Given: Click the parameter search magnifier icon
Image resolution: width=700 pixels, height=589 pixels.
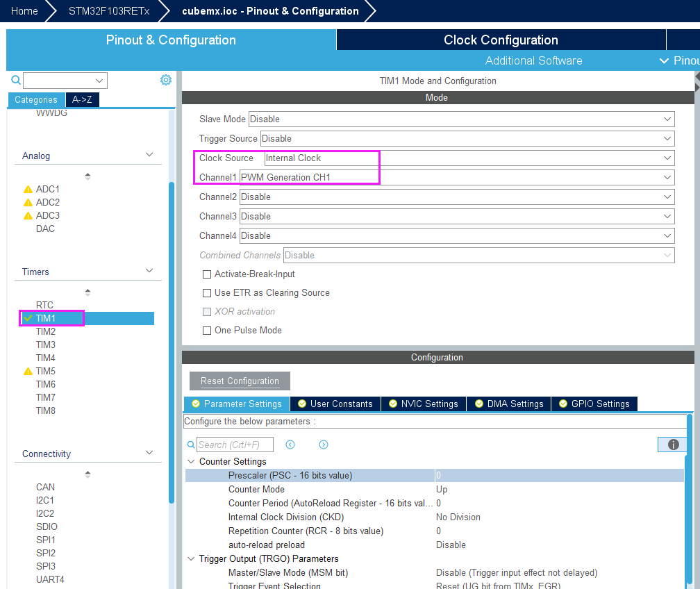Looking at the screenshot, I should pos(191,445).
